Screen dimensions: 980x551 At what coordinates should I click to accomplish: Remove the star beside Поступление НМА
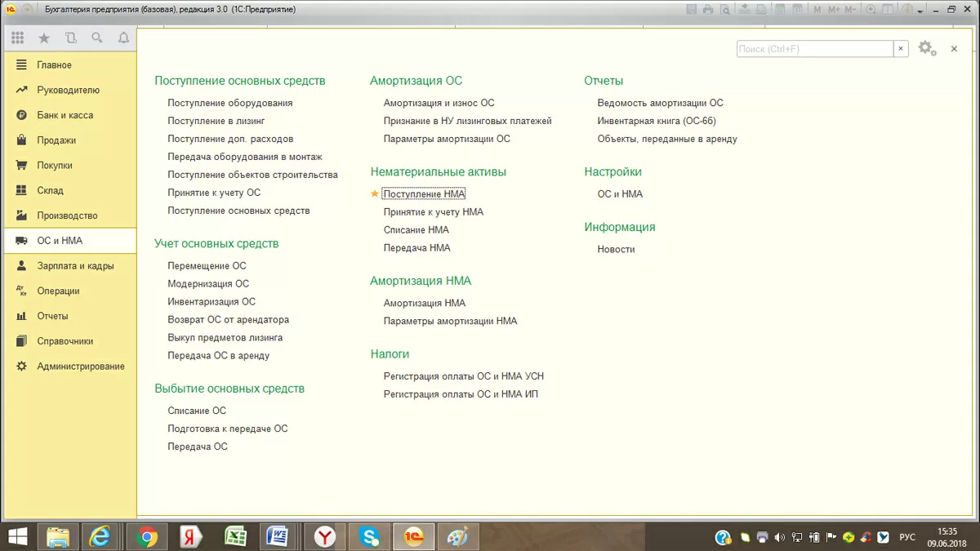coord(375,193)
